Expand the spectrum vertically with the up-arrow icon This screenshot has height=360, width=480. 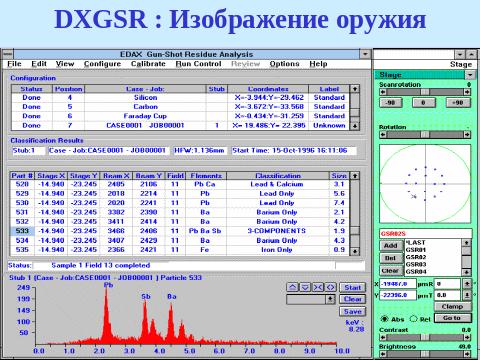(x=292, y=287)
